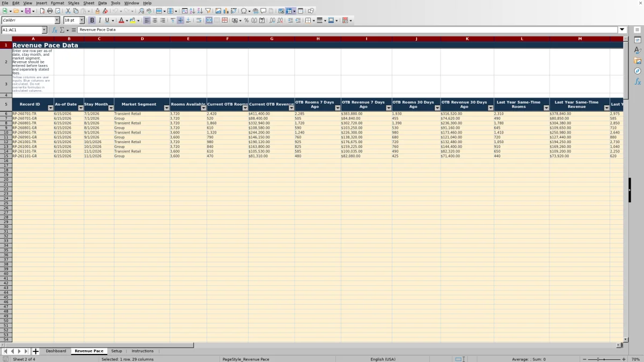The image size is (644, 362).
Task: Click the Background Color highlight icon
Action: point(133,20)
